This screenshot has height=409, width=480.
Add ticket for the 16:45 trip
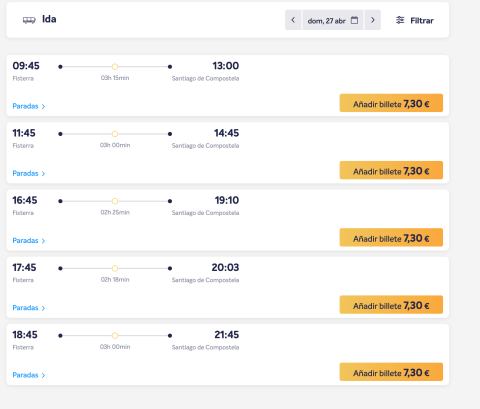(x=391, y=237)
